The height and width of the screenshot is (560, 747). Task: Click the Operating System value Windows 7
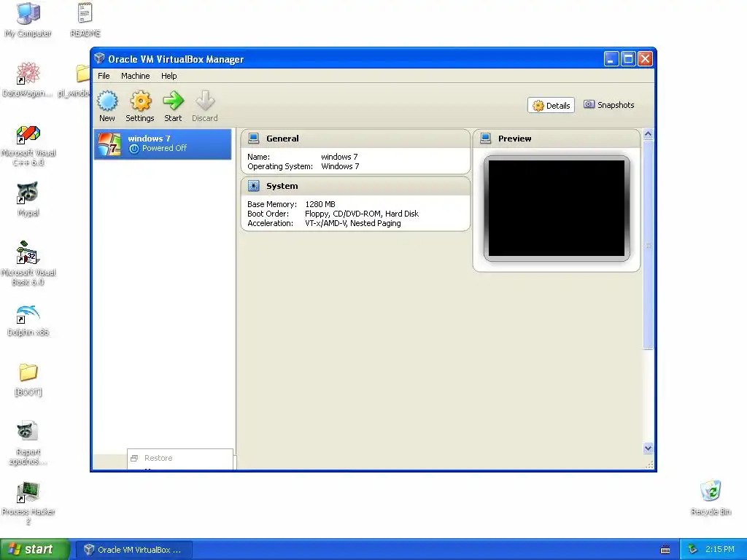(x=340, y=166)
